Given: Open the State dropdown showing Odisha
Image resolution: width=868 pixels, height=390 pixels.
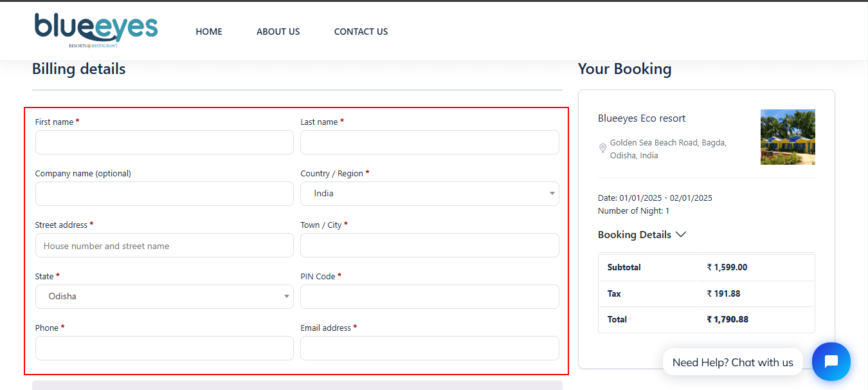Looking at the screenshot, I should point(164,297).
